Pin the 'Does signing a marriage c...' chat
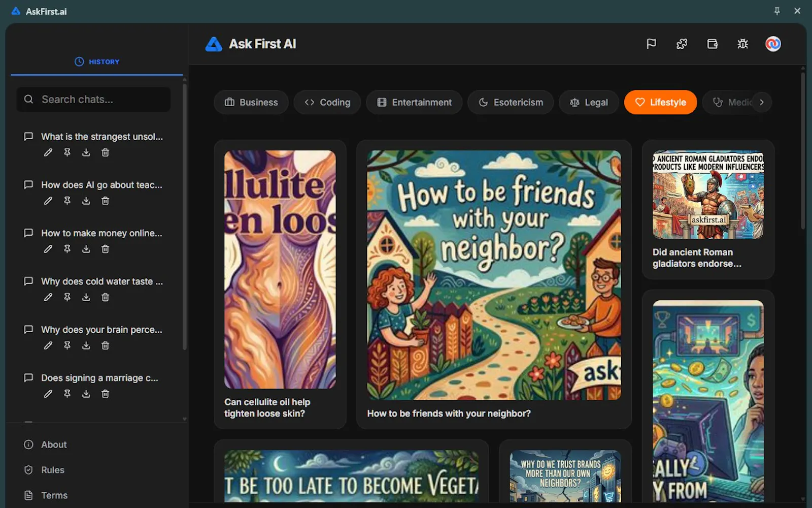 (x=67, y=394)
